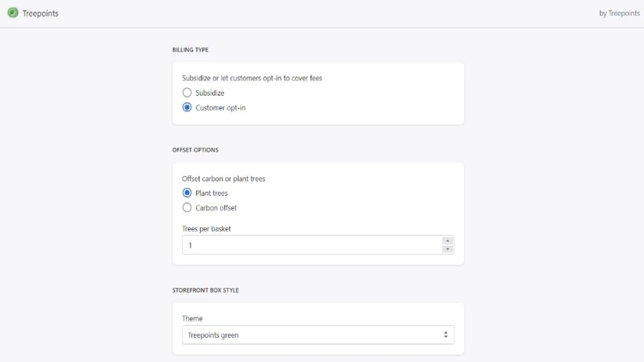
Task: Click the Storefront Box Style heading
Action: [205, 290]
